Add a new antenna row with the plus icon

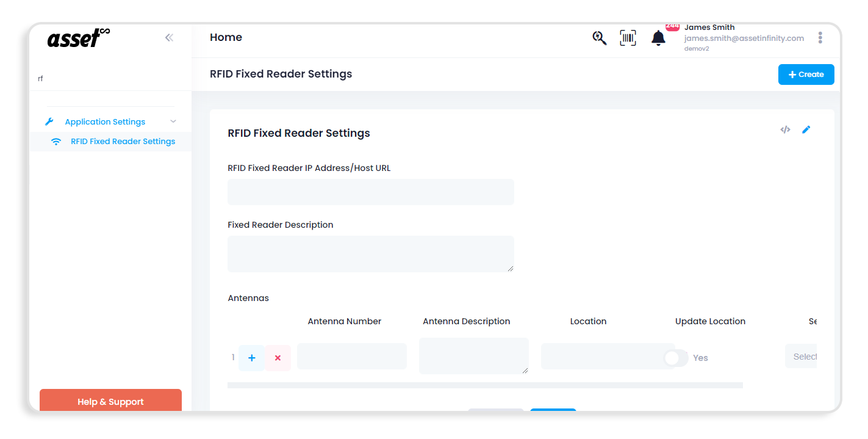tap(251, 358)
